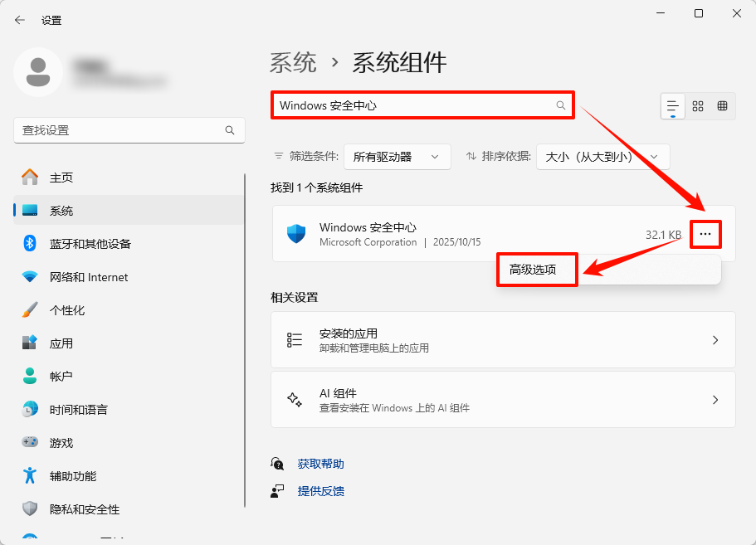
Task: Open the 所有驱动器 filter dropdown
Action: tap(397, 156)
